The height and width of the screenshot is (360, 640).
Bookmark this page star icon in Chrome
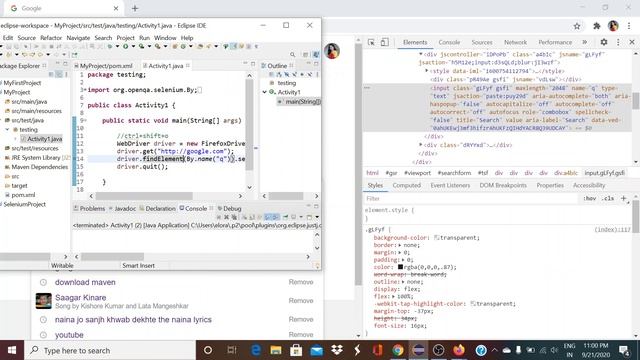pos(577,26)
